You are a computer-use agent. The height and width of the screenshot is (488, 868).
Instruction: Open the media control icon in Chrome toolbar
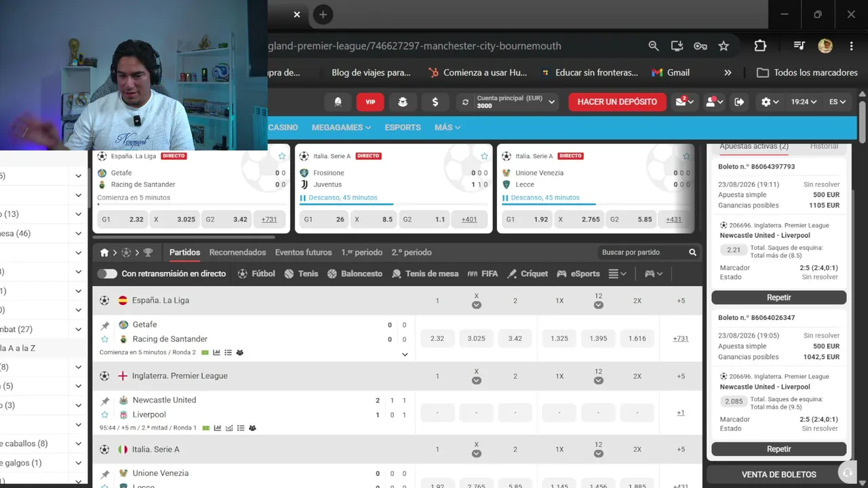point(800,46)
